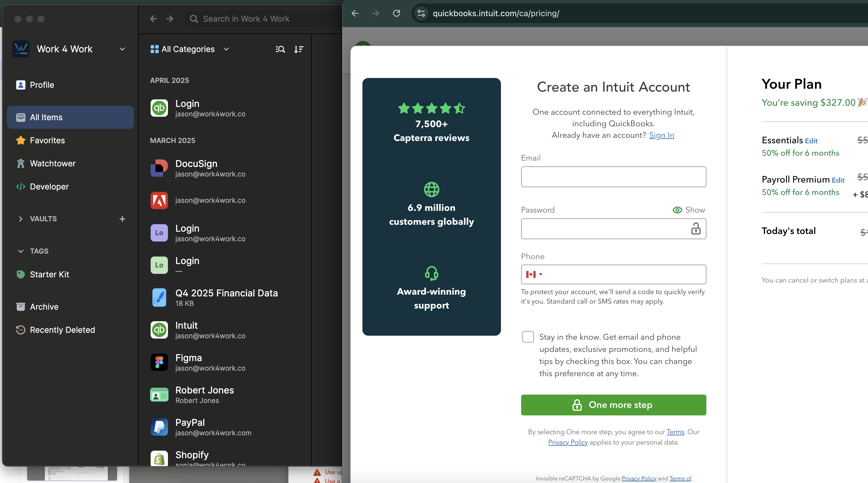Viewport: 868px width, 483px height.
Task: Show the password with the eye toggle
Action: click(x=689, y=210)
